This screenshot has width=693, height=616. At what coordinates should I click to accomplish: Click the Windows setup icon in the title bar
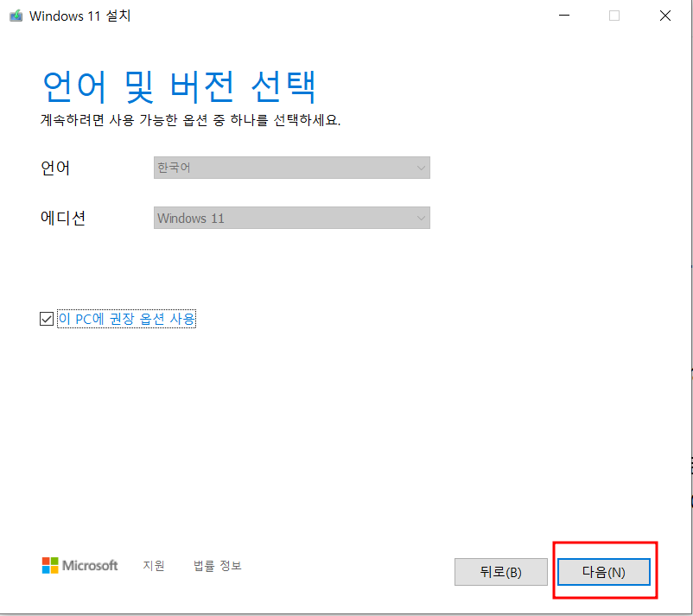15,16
